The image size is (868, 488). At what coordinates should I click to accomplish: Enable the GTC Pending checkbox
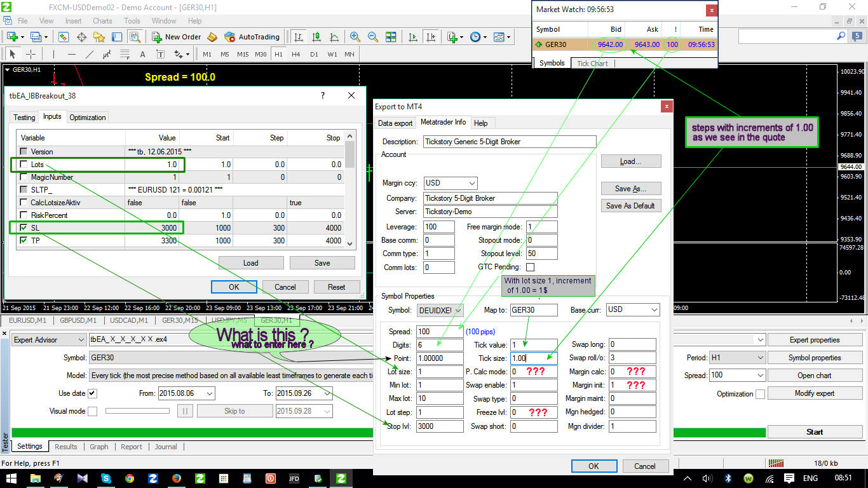[x=530, y=268]
